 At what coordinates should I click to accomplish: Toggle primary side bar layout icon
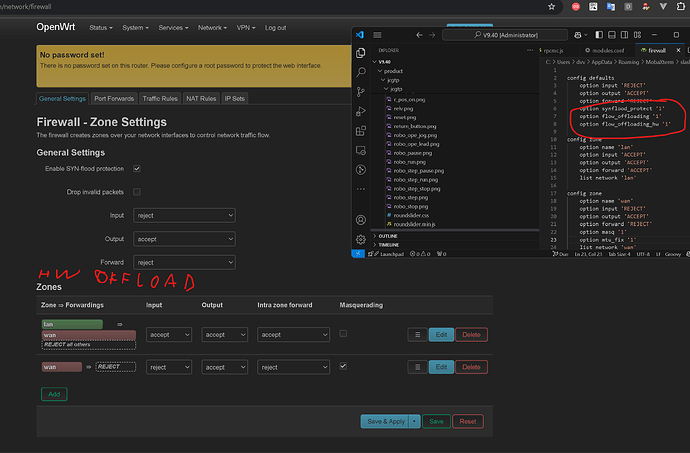(x=599, y=35)
